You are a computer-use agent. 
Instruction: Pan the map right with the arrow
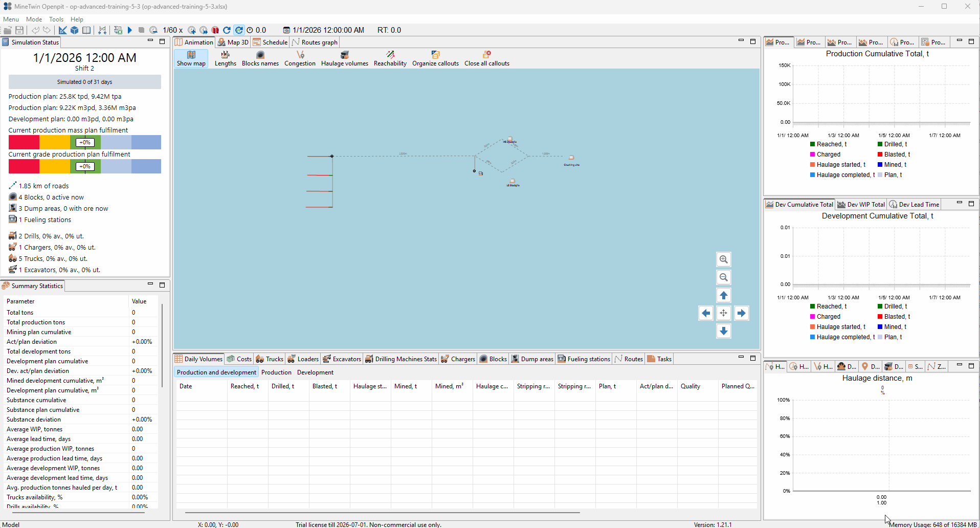742,313
